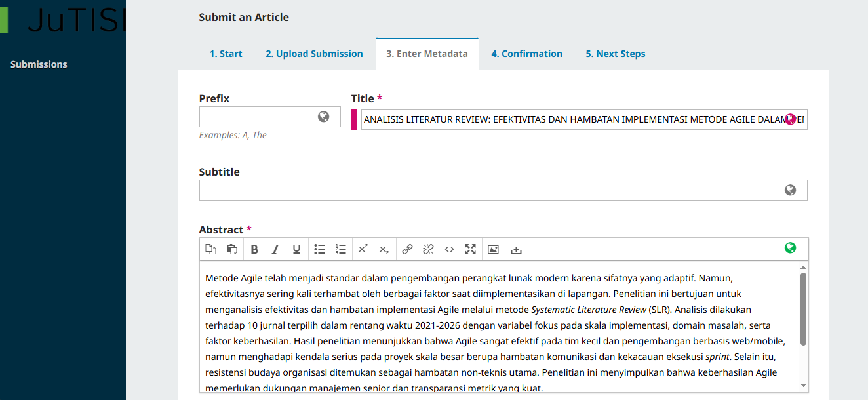Toggle the Subtitle field language globe

(791, 190)
